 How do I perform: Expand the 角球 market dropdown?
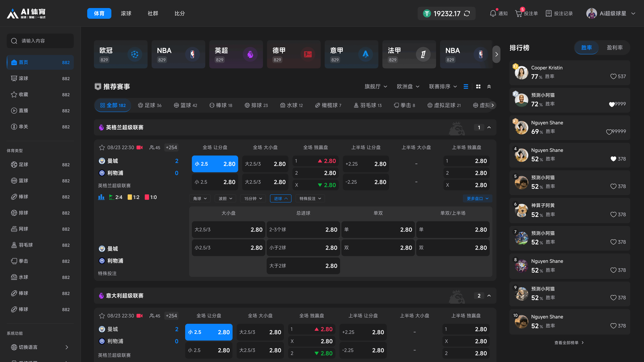click(200, 198)
